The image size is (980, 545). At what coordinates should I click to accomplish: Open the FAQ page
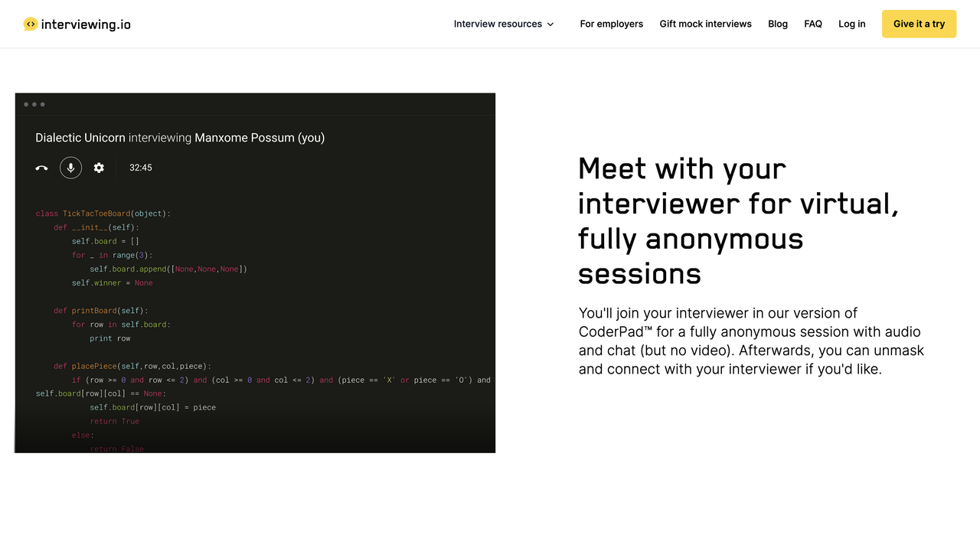click(x=813, y=24)
